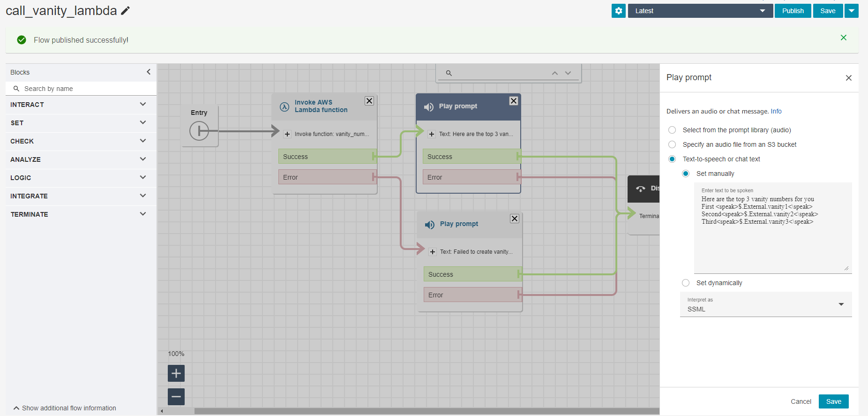
Task: Click the text to be spoken textarea
Action: [773, 228]
